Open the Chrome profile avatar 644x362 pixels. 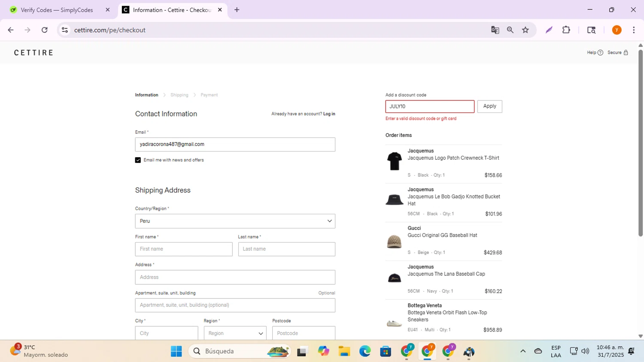[x=617, y=30]
